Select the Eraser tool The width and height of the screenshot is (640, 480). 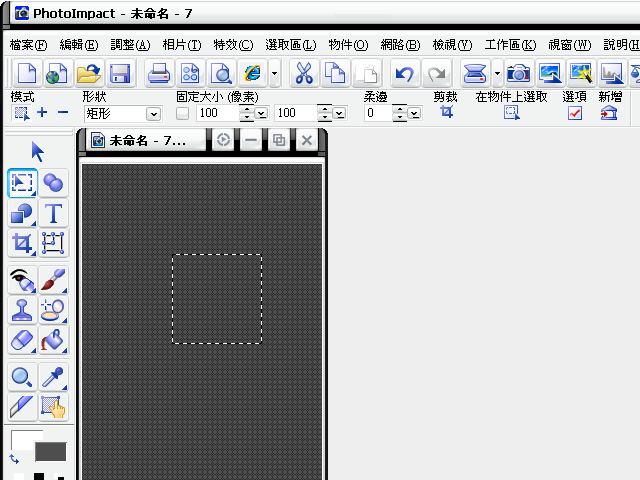click(22, 340)
